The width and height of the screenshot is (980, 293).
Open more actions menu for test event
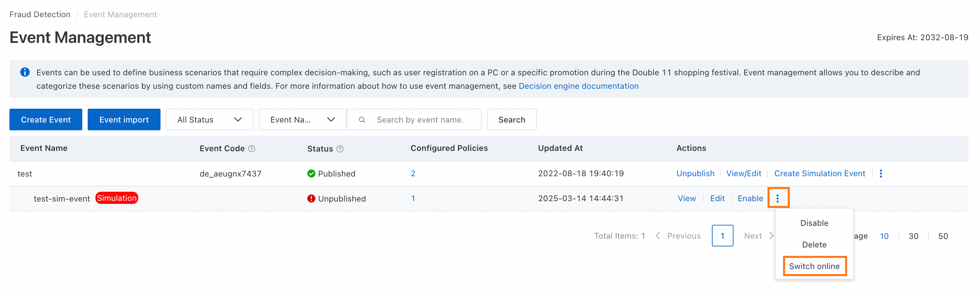point(881,174)
